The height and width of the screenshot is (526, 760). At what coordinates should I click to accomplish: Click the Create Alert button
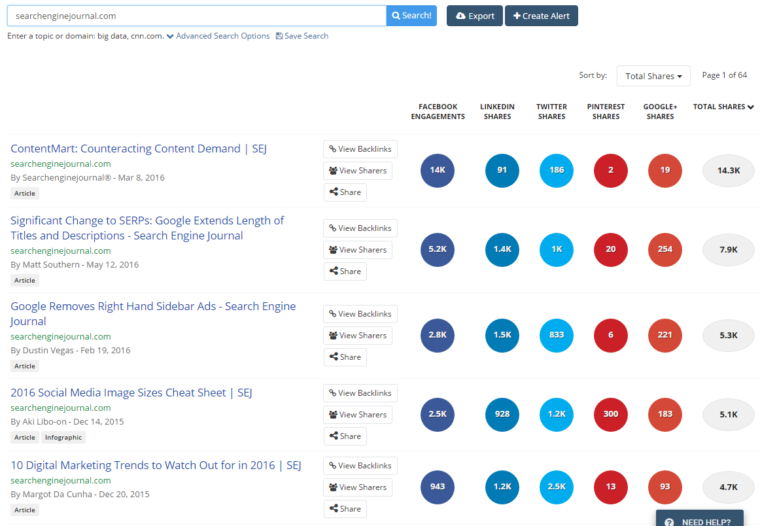[541, 16]
